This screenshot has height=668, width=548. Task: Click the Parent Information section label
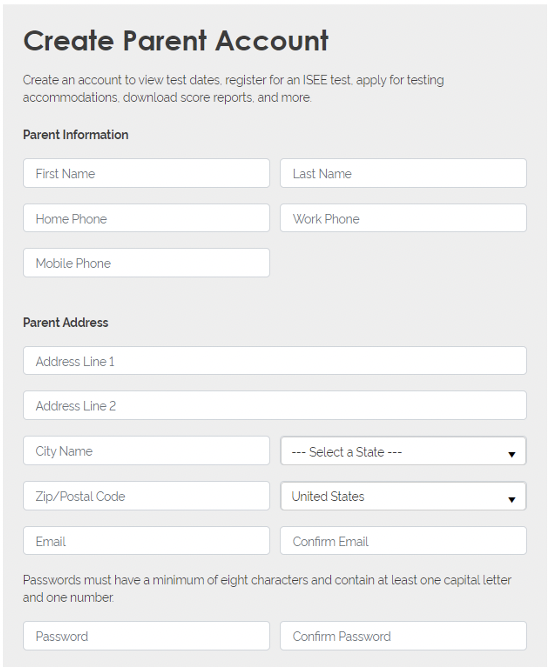click(x=75, y=135)
